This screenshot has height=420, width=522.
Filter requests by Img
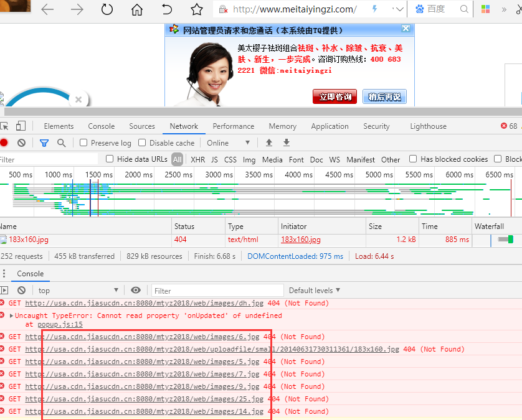pos(249,160)
